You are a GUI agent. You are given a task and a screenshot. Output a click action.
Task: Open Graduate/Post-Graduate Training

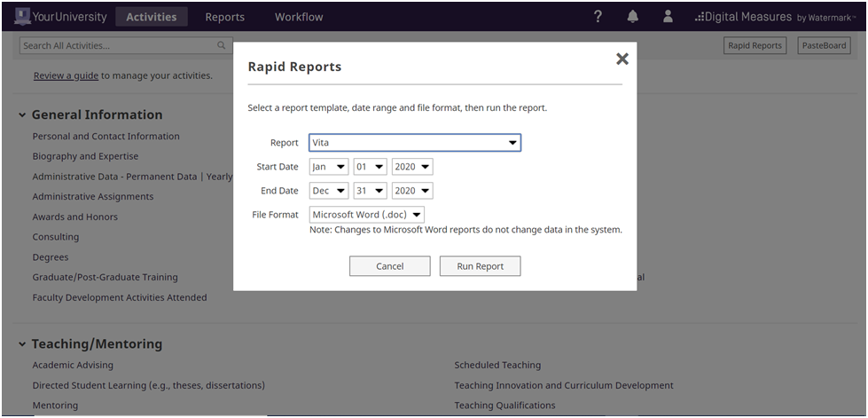[106, 277]
